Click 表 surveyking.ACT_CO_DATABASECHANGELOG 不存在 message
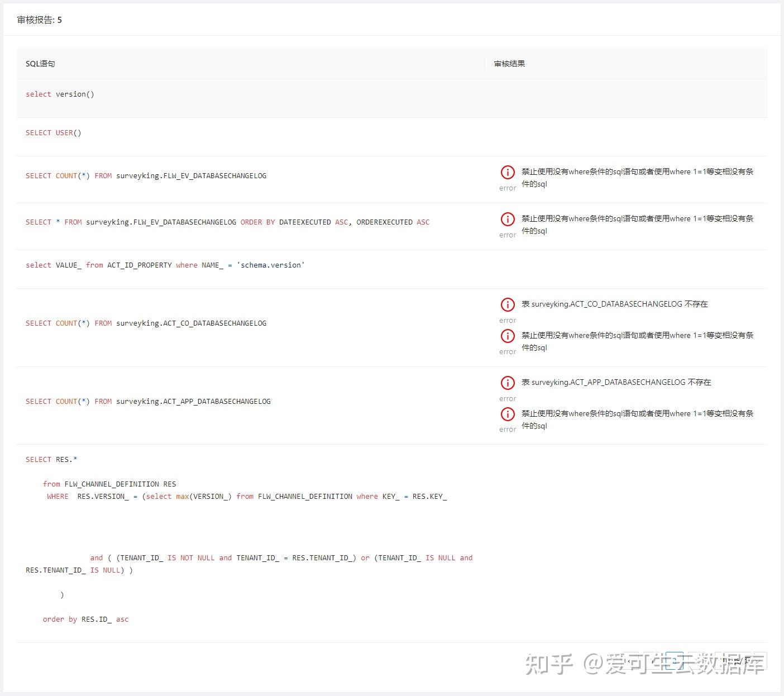 click(x=615, y=304)
